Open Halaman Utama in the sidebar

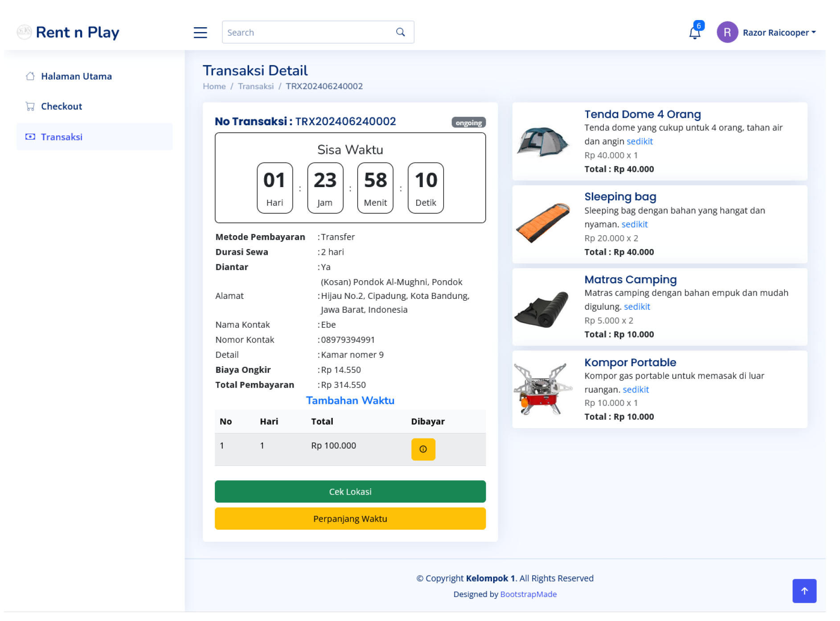pyautogui.click(x=76, y=76)
